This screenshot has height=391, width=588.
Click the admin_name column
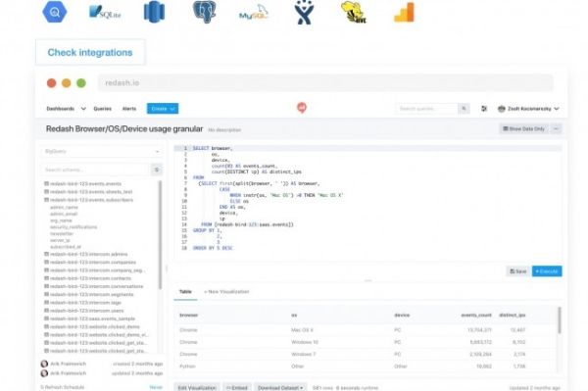pos(64,208)
